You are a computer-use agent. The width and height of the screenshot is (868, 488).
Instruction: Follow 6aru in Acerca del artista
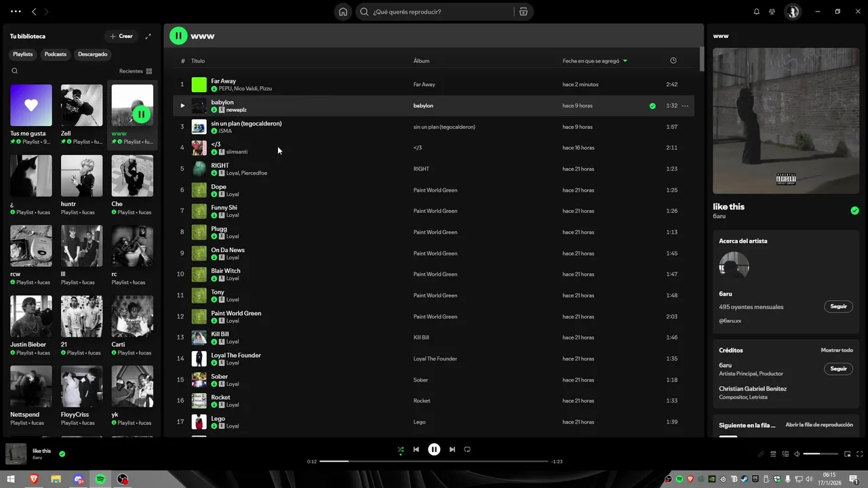(839, 306)
